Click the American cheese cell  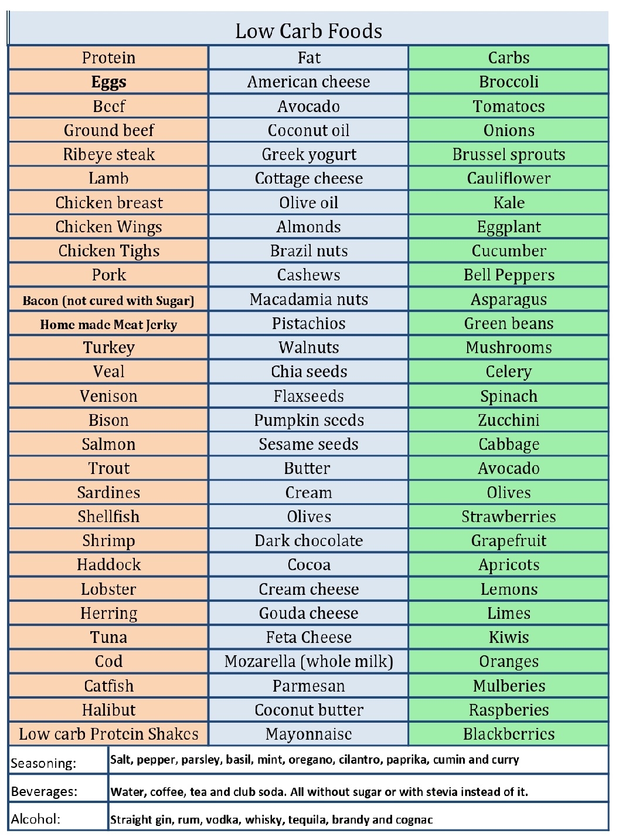point(308,82)
